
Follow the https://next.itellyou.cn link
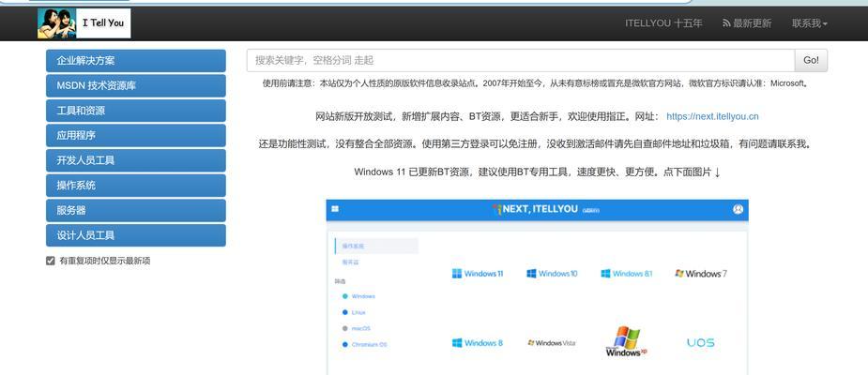[712, 116]
